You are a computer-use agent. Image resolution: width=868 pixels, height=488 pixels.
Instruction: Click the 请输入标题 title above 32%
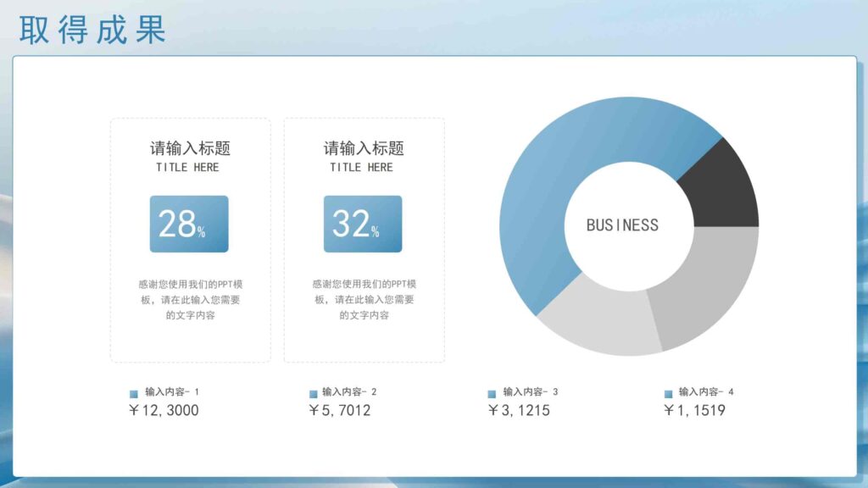364,148
